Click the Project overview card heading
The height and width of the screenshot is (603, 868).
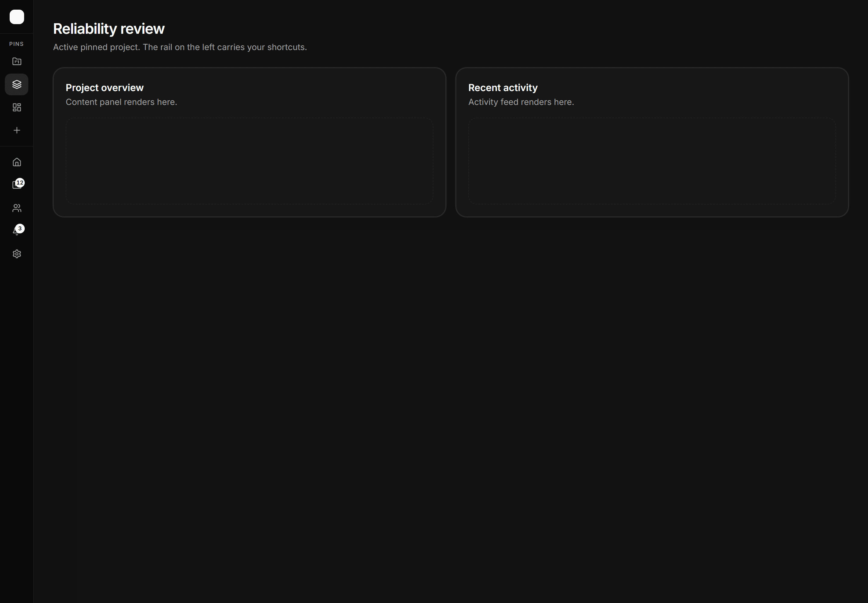105,88
